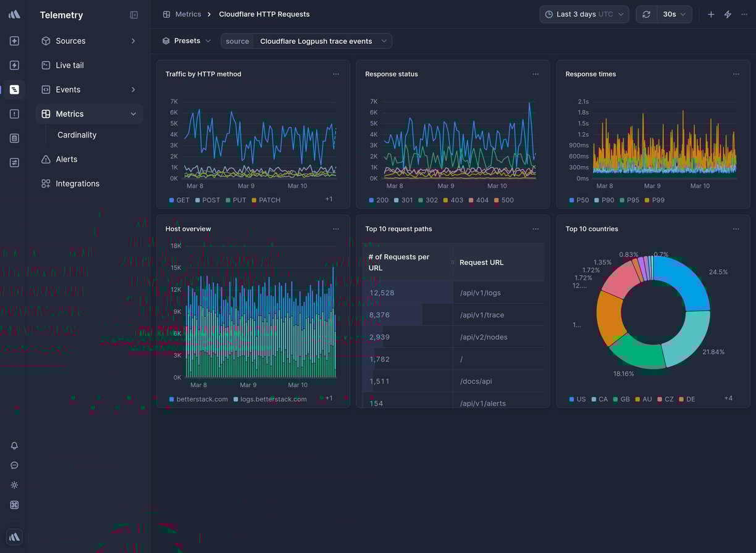Select the lightning bolt quick-actions sidebar icon
Viewport: 756px width, 553px height.
click(x=14, y=65)
